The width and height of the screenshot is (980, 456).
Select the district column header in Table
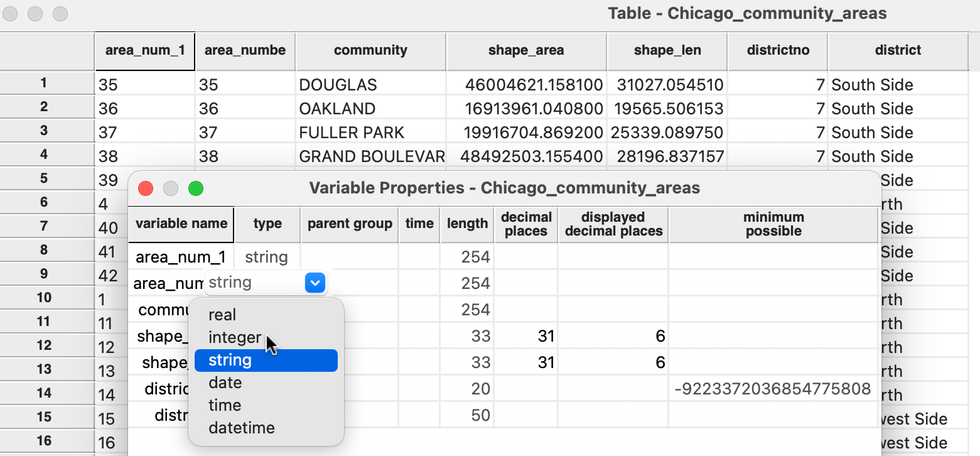[x=898, y=51]
